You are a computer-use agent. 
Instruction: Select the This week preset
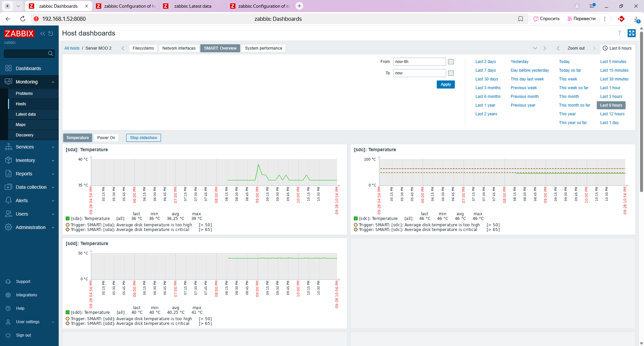coord(568,79)
